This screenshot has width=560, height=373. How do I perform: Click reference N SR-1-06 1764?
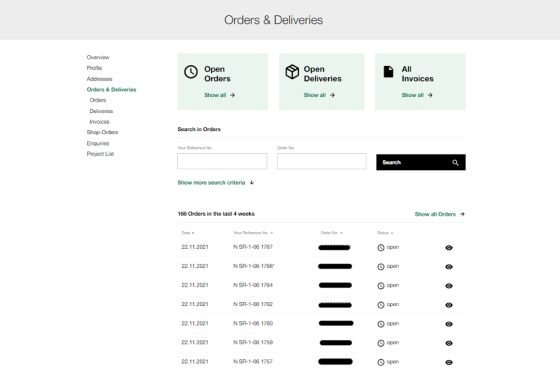click(x=253, y=285)
